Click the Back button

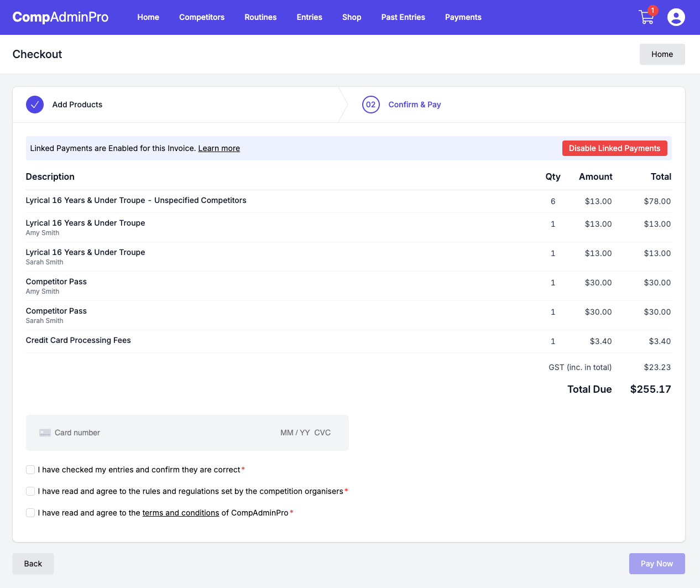33,564
